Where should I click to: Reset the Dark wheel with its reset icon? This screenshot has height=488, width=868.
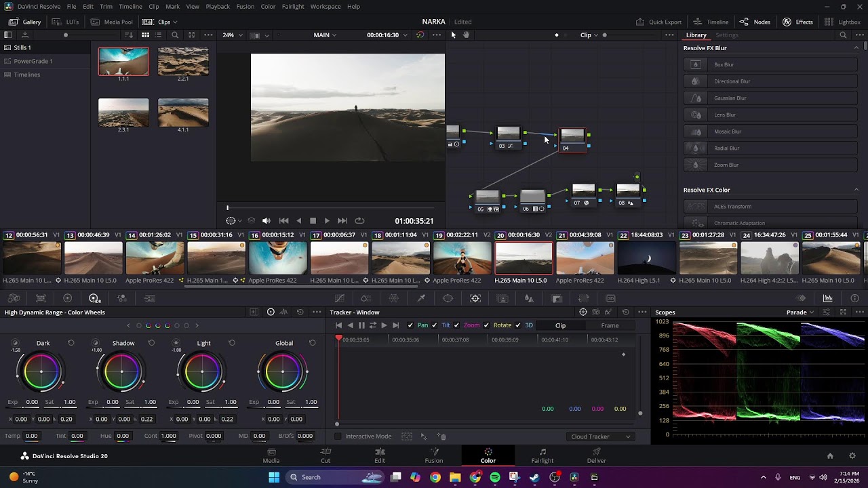pos(71,343)
